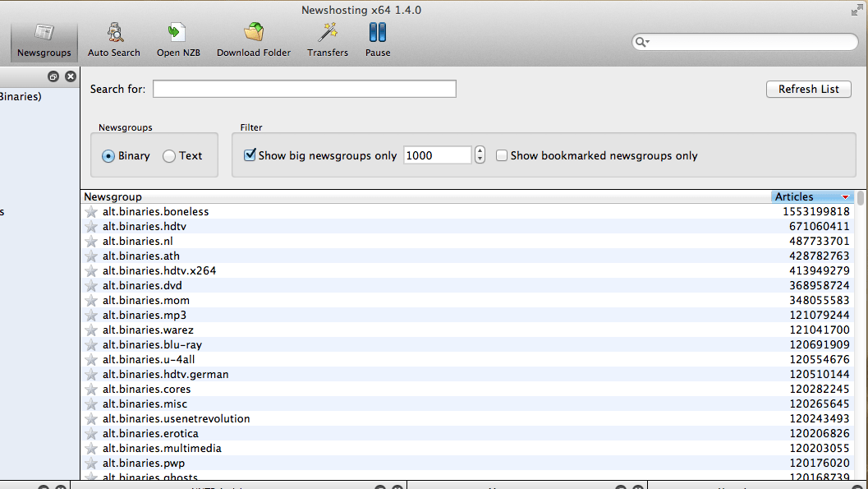
Task: Click the article count 121041700
Action: pyautogui.click(x=820, y=330)
